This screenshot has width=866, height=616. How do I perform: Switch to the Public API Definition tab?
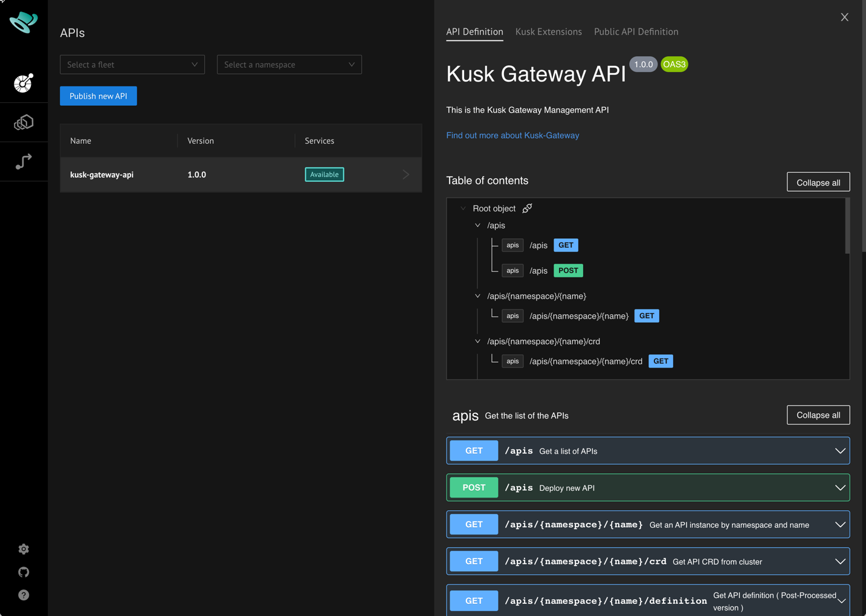(x=636, y=32)
